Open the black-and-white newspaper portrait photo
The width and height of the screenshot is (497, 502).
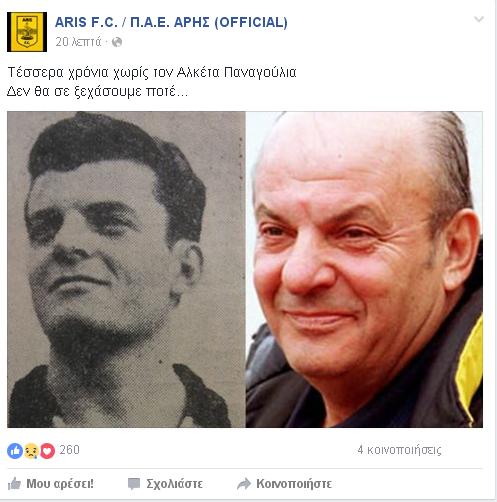(x=126, y=269)
